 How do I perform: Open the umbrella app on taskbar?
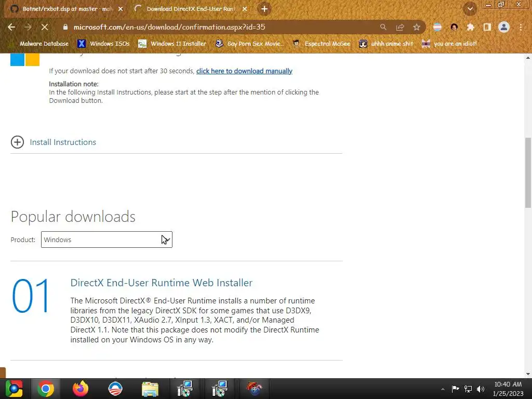pos(255,389)
